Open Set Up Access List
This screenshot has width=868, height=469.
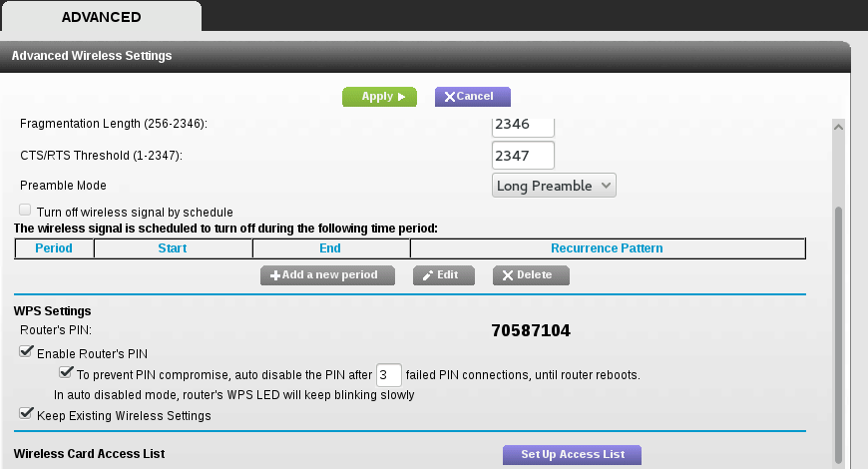pyautogui.click(x=572, y=455)
